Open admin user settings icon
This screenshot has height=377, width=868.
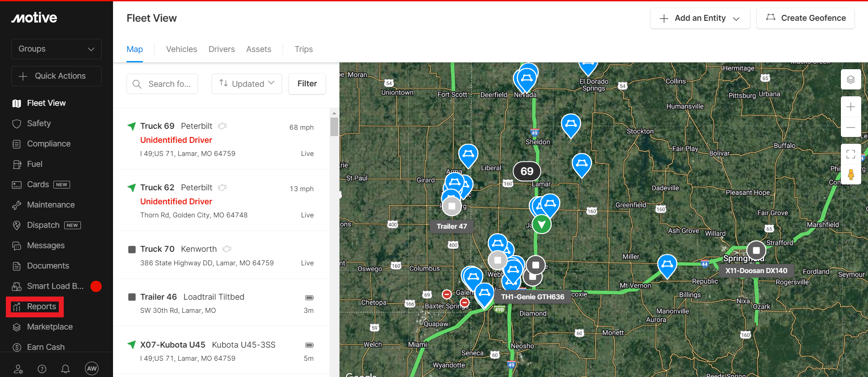[19, 369]
